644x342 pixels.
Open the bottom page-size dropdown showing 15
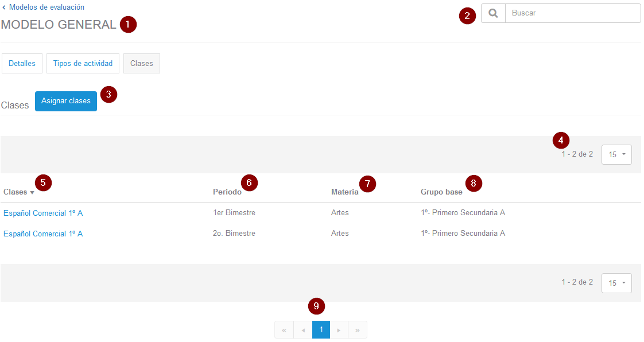(616, 283)
